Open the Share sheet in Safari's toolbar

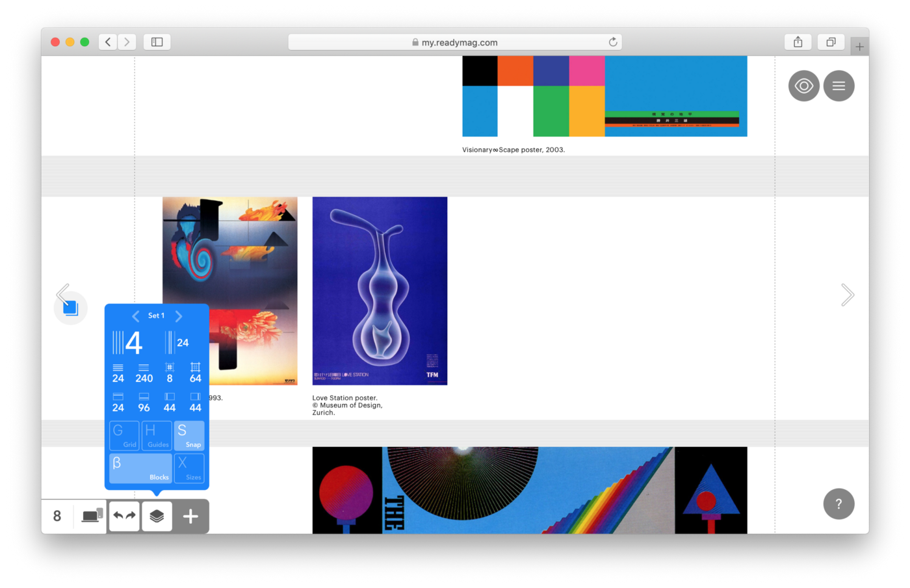798,41
